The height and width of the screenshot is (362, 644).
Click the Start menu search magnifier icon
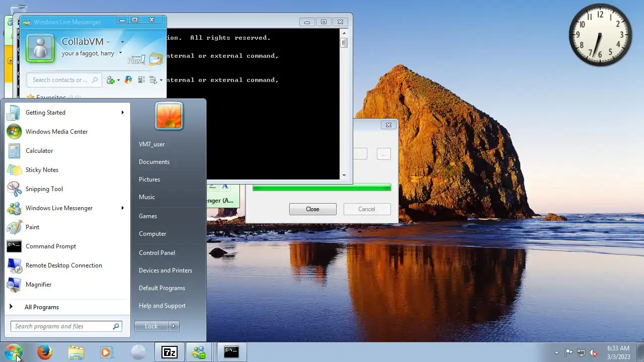116,326
